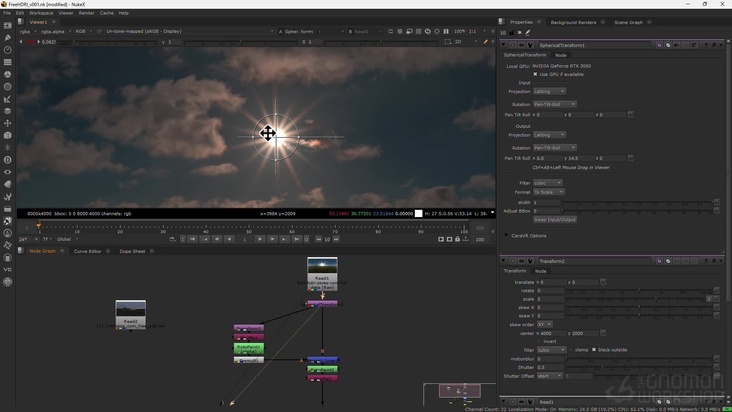The image size is (732, 412).
Task: Select the Read2 node in the graph
Action: tap(130, 311)
